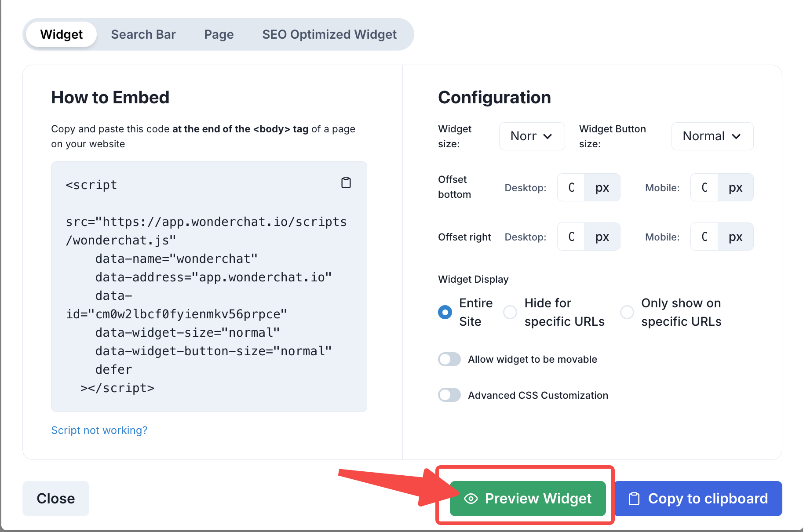
Task: Select the Entire Site radio option
Action: (x=445, y=312)
